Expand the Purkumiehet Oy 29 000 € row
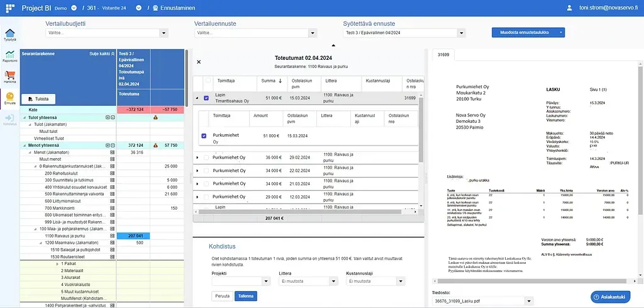Viewport: 644px width, 308px height. pos(197,197)
